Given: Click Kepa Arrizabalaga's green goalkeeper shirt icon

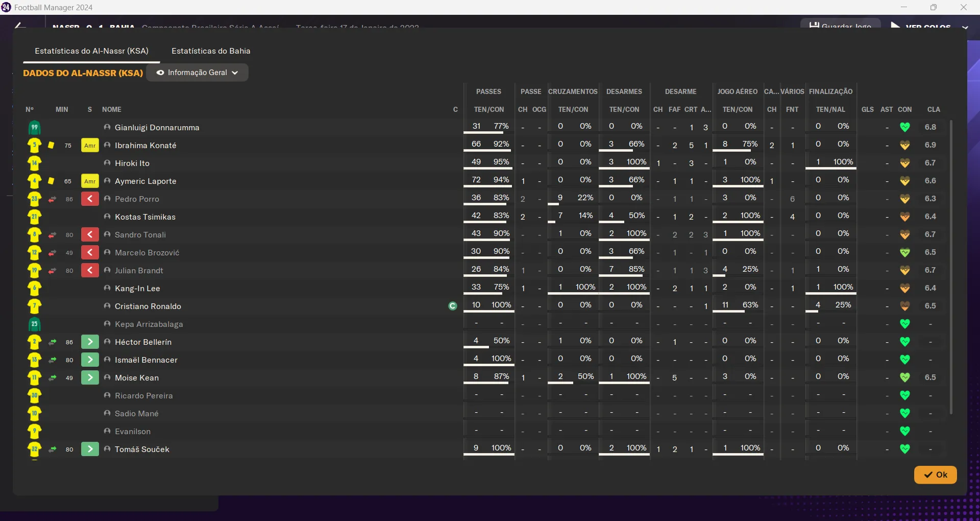Looking at the screenshot, I should tap(34, 324).
